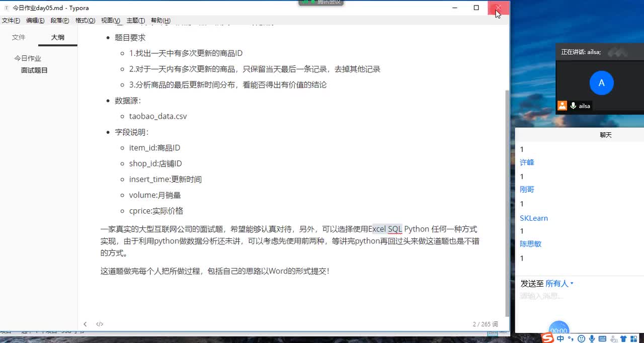Click participant avatar circle A
This screenshot has width=644, height=343.
(601, 83)
